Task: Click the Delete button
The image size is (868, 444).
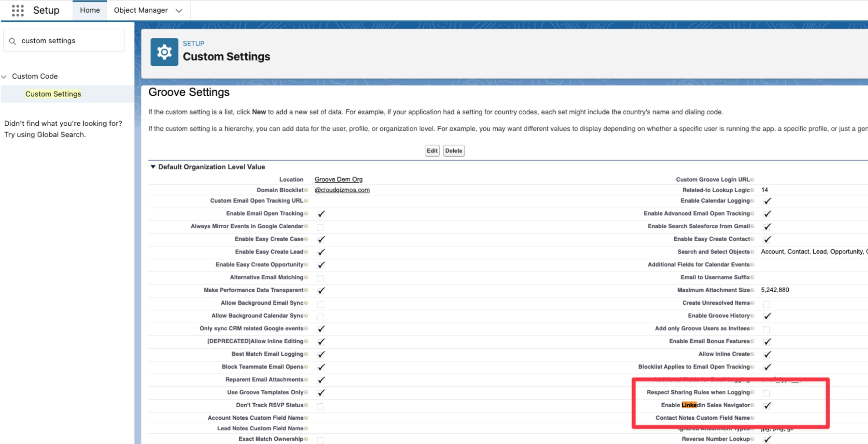Action: coord(454,151)
